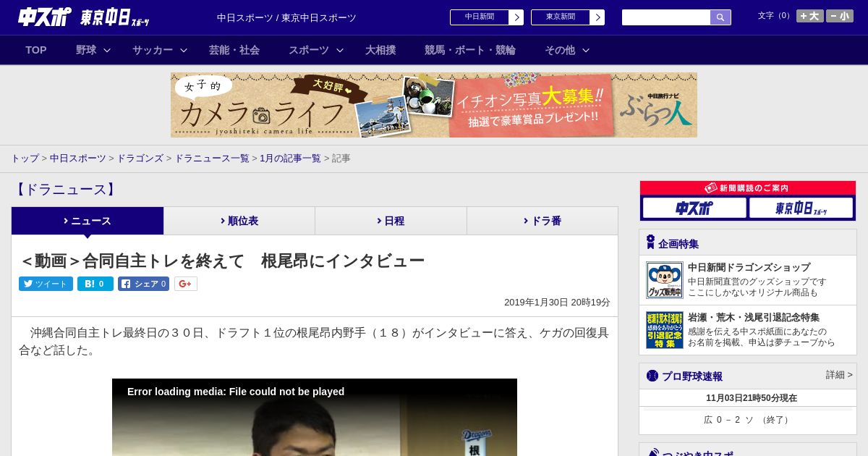Click the ドラゴンズ breadcrumb link
The image size is (868, 456).
point(140,159)
